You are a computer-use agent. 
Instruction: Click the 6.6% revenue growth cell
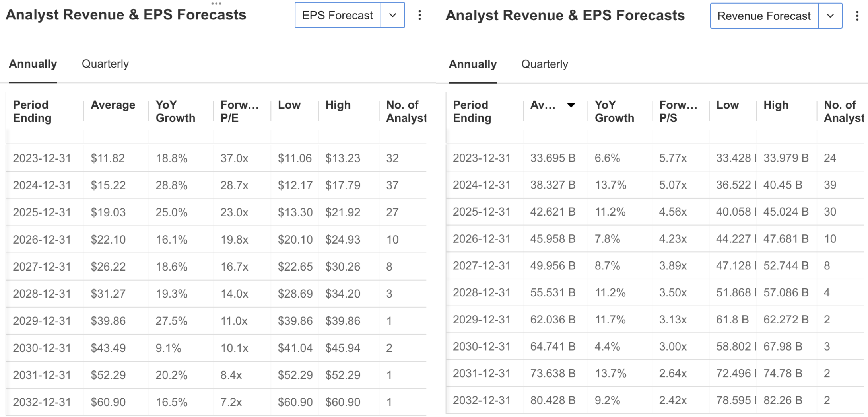click(x=607, y=158)
